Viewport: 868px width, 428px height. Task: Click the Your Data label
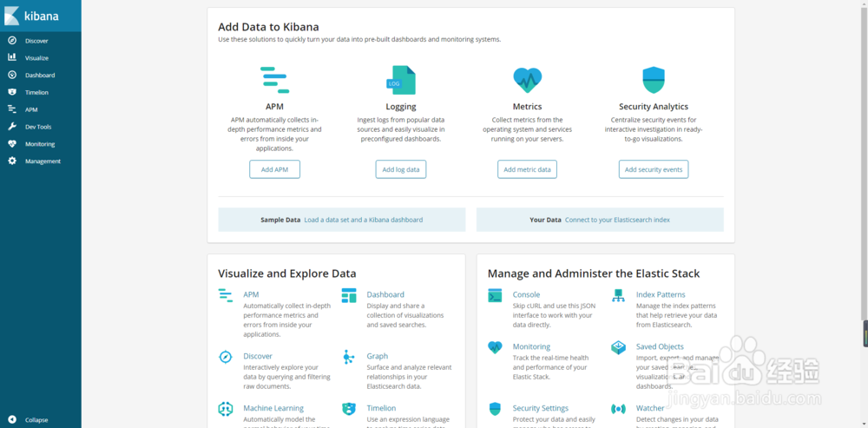[545, 220]
